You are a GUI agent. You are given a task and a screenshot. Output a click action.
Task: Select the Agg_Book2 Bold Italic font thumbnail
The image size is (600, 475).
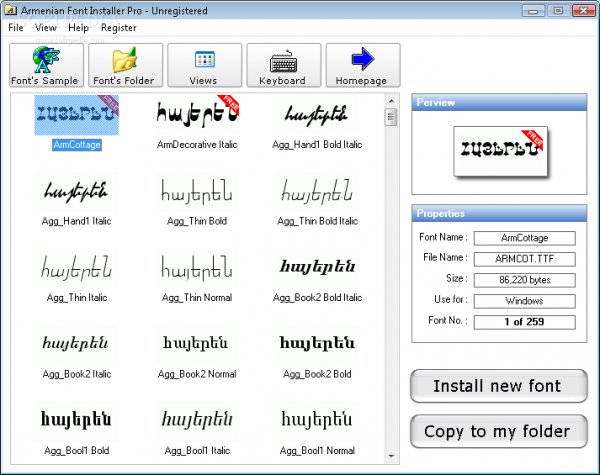[317, 268]
